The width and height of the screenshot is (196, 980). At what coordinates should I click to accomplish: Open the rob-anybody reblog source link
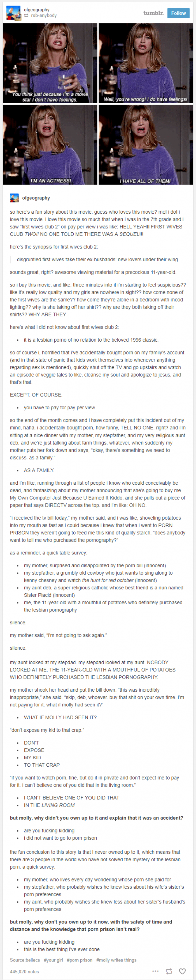point(44,16)
